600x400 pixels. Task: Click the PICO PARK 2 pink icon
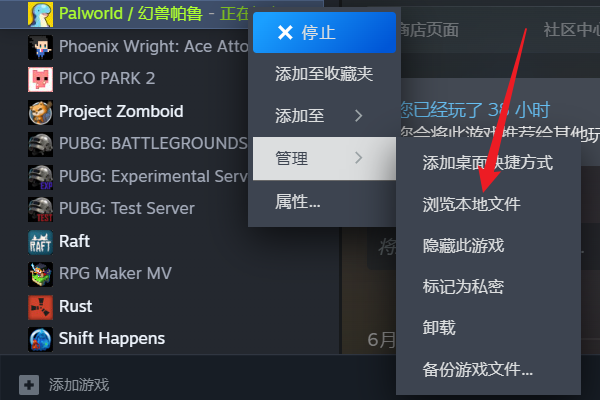click(x=40, y=79)
